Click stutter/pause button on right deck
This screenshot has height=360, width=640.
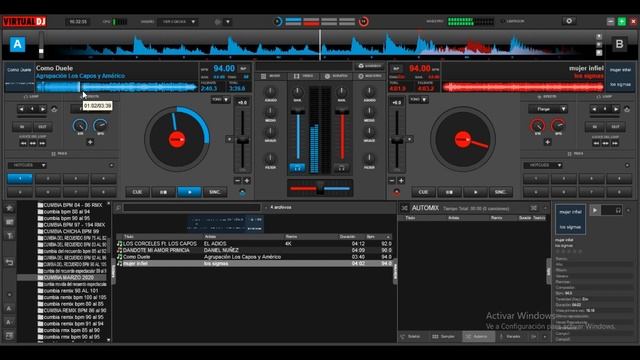coord(449,192)
